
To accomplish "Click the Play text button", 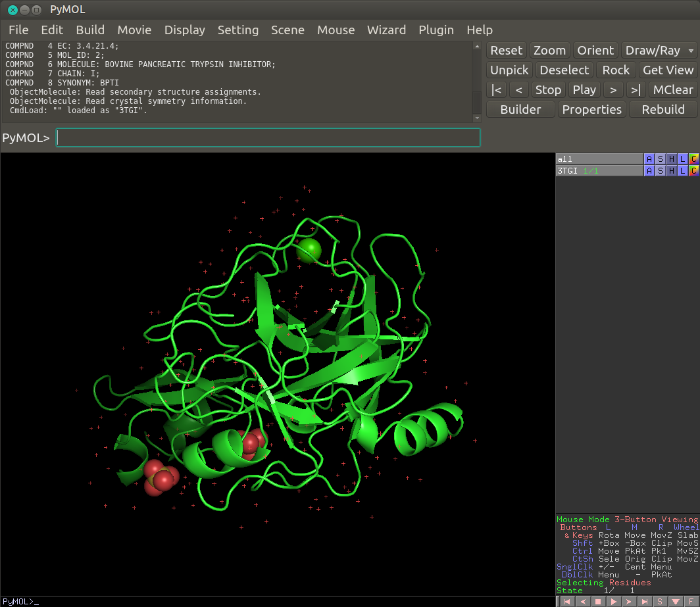I will (584, 89).
